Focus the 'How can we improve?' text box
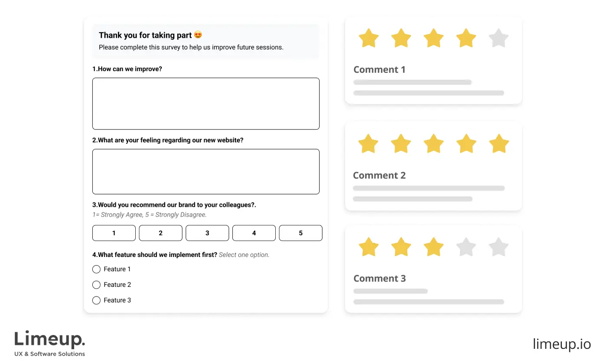Screen dimensions: 607x364 click(206, 104)
